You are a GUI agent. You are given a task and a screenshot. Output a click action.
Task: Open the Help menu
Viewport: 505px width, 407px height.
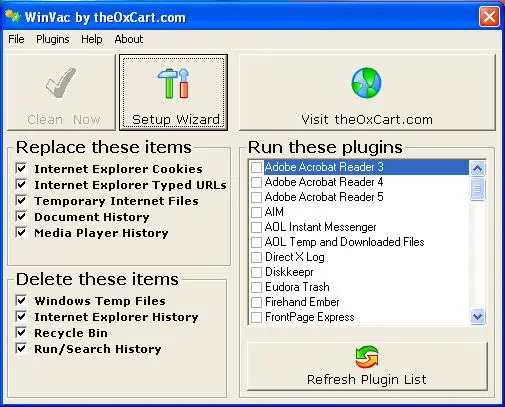coord(92,39)
